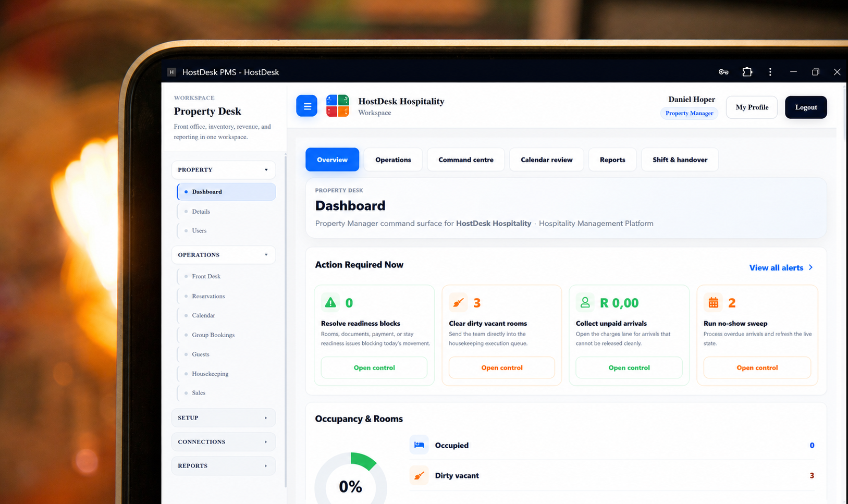Open the Command centre tab
848x504 pixels.
pyautogui.click(x=466, y=159)
